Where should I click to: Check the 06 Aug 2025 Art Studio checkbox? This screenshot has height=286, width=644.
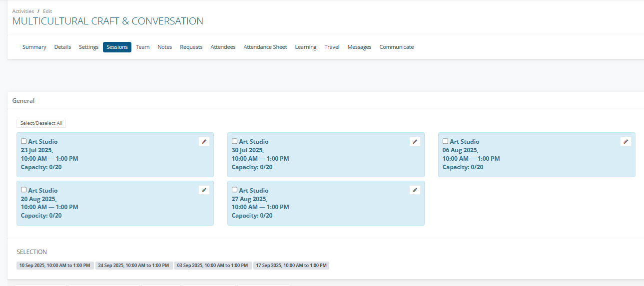tap(445, 141)
